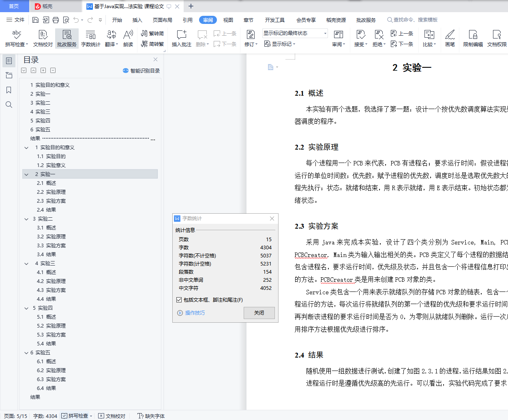Insert a comment (插入批注)
This screenshot has width=508, height=420.
[182, 39]
